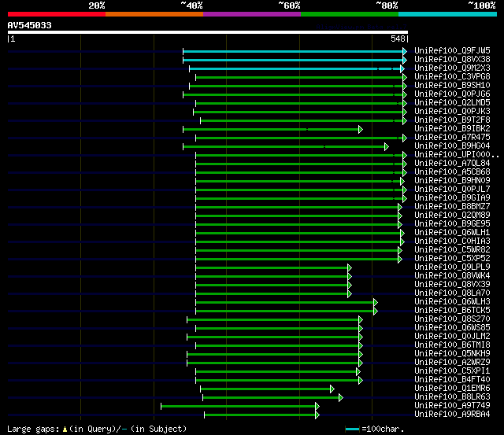Click the green ~80% identity legend segment

(x=350, y=14)
